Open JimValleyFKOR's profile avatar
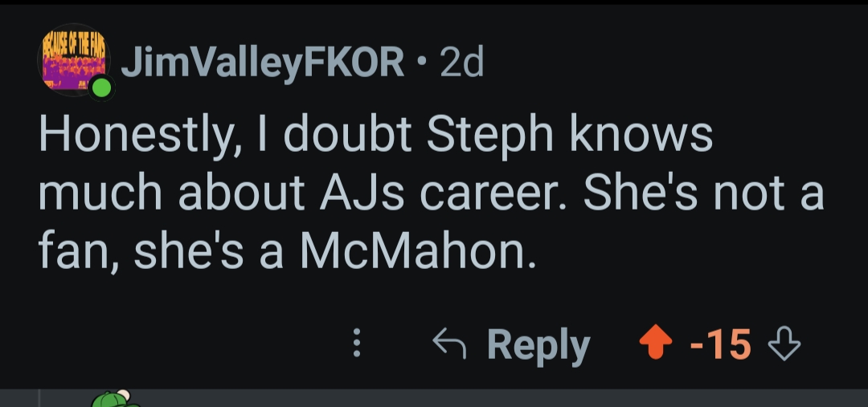The height and width of the screenshot is (407, 868). [x=72, y=60]
